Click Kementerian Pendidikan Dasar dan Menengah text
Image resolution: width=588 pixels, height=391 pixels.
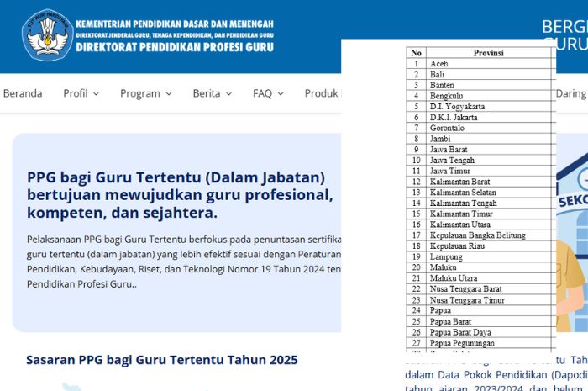175,24
